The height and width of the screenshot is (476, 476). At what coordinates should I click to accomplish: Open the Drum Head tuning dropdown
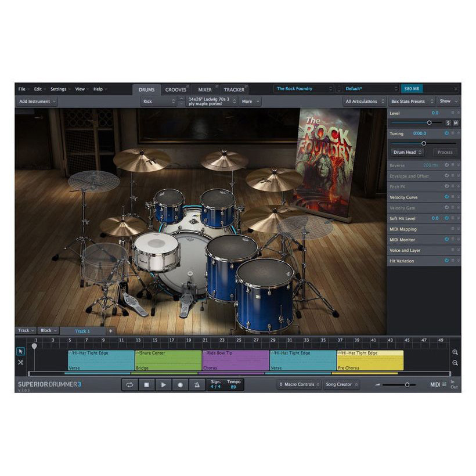[407, 153]
